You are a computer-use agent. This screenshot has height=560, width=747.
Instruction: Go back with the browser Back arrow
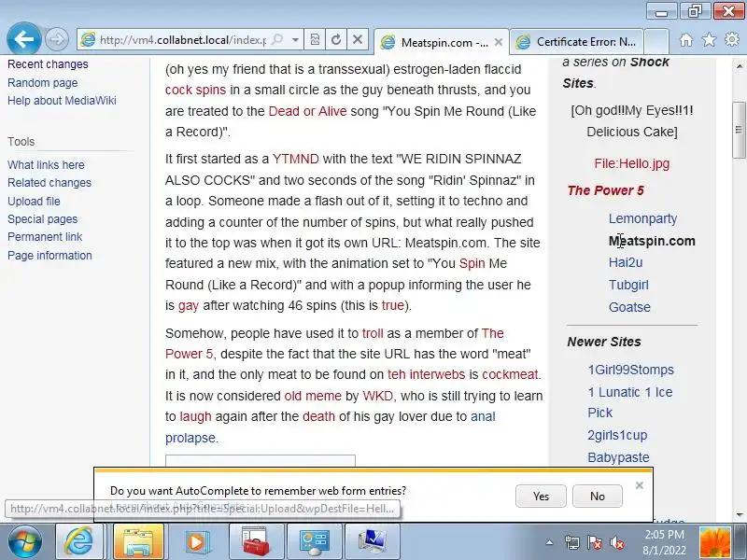[24, 39]
